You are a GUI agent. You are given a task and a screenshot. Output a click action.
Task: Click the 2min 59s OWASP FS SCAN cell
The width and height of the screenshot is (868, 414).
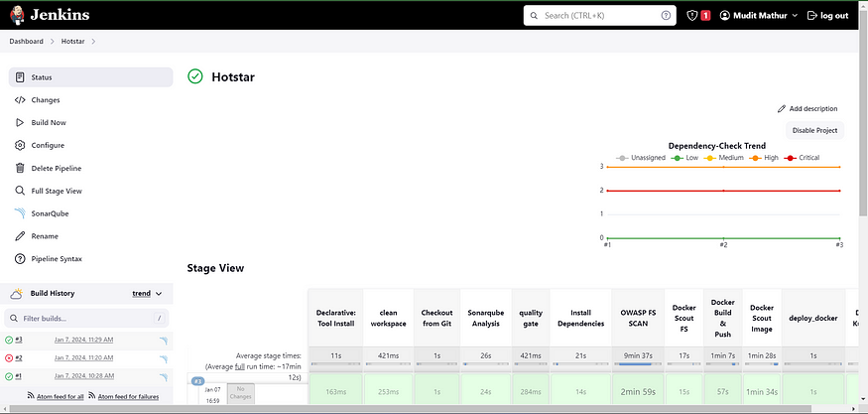click(638, 392)
